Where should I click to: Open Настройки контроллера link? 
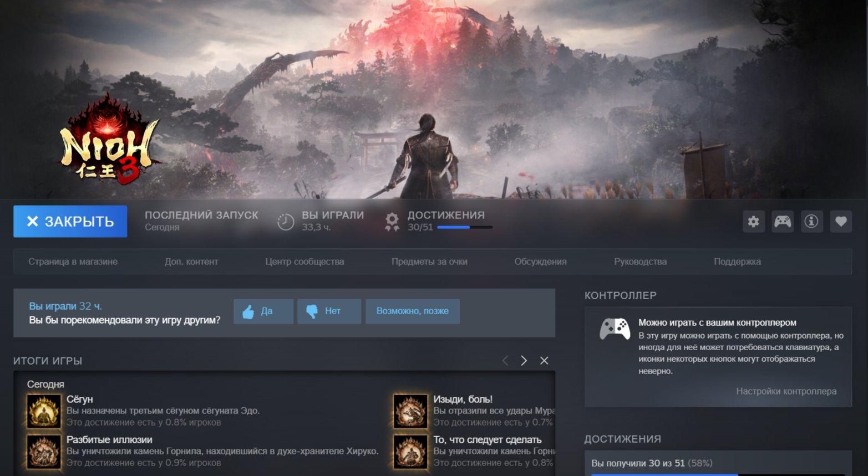(786, 391)
